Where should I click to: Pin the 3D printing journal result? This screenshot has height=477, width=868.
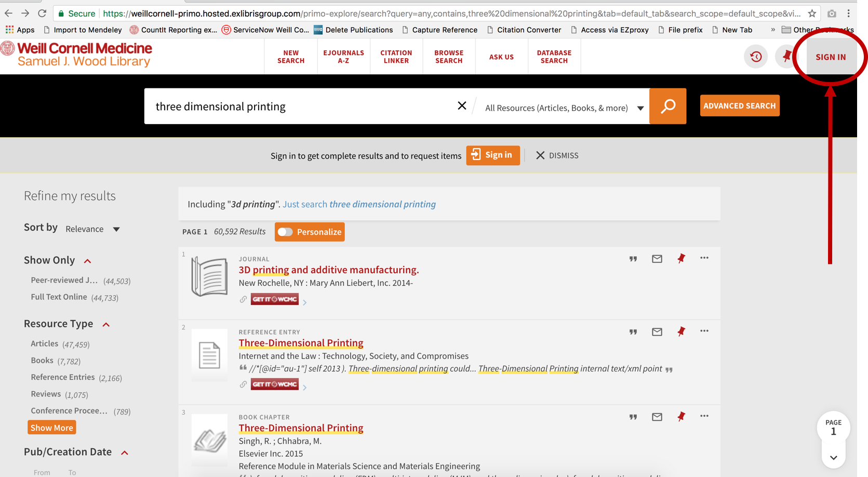coord(681,258)
